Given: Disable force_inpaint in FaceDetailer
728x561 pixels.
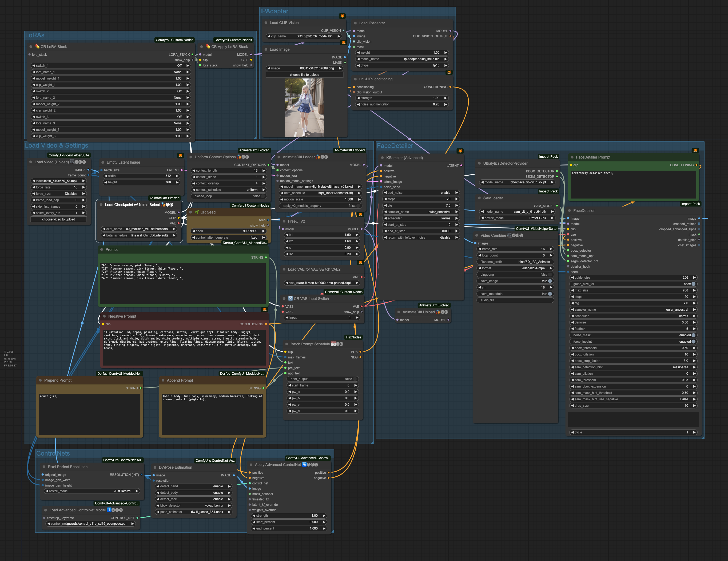Looking at the screenshot, I should pos(633,342).
